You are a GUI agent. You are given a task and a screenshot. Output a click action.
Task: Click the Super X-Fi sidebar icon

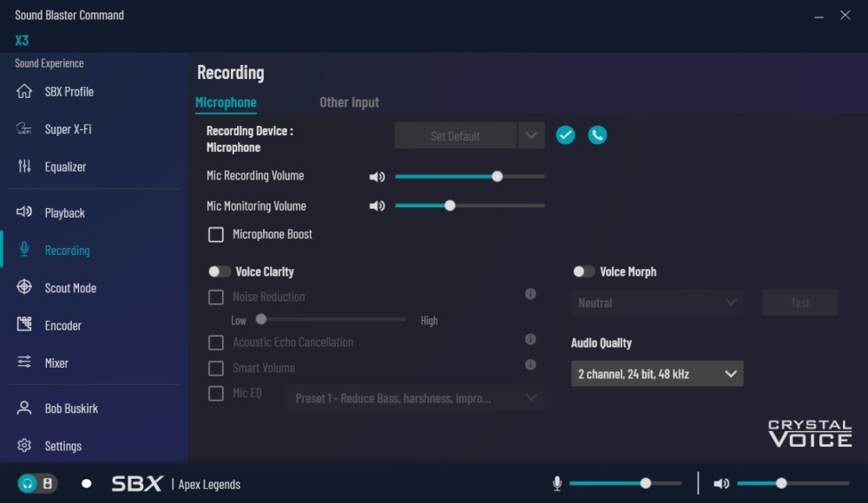point(23,128)
